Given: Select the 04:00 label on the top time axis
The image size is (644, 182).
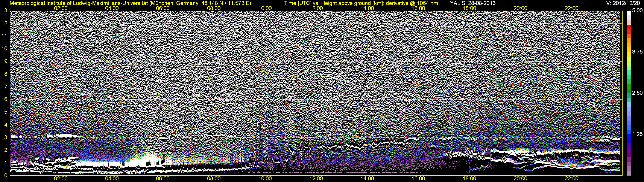Looking at the screenshot, I should click(112, 8).
